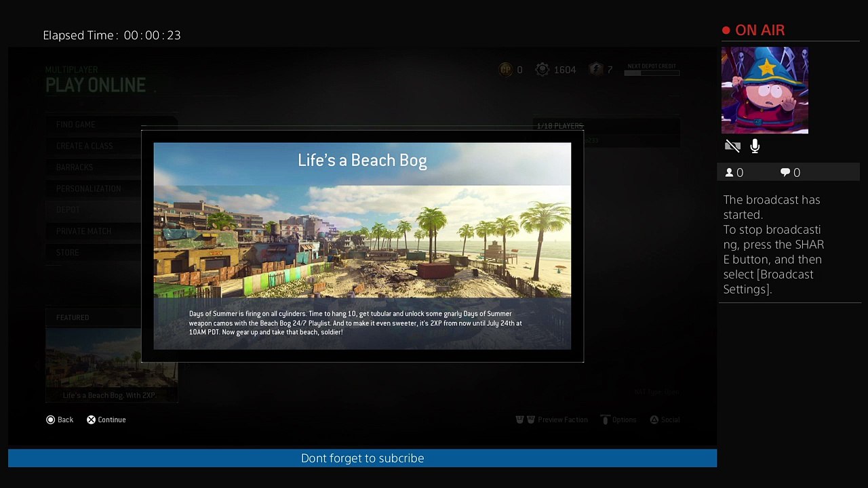Click the triangle Social button icon
The width and height of the screenshot is (868, 488).
click(x=654, y=420)
